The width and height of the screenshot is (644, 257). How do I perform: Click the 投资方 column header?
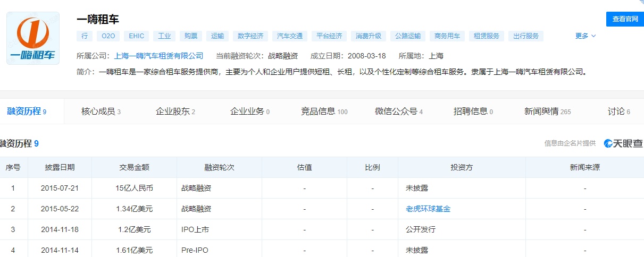(462, 167)
